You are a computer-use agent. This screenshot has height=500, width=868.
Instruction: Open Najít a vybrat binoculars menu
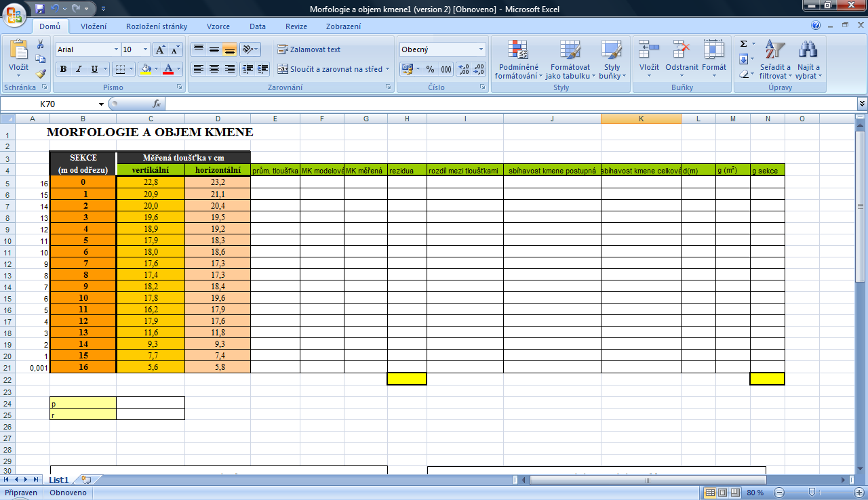coord(808,60)
